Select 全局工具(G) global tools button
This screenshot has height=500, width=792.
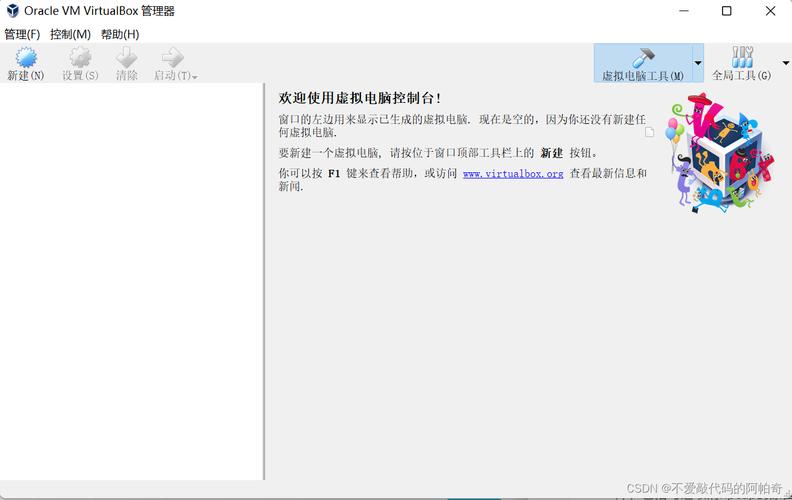(741, 64)
